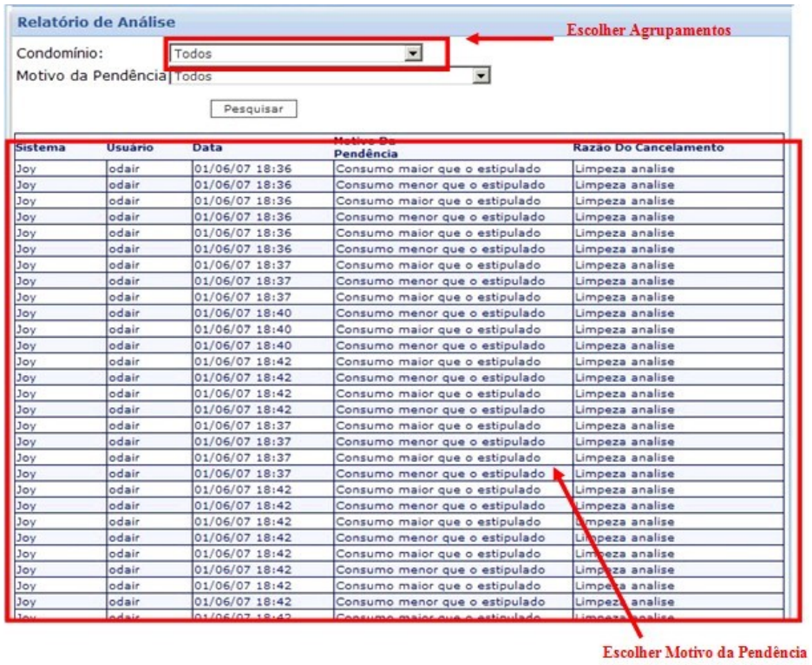Click the Condomínio combo box showing Todos
Viewport: 812px width, 665px height.
click(286, 54)
